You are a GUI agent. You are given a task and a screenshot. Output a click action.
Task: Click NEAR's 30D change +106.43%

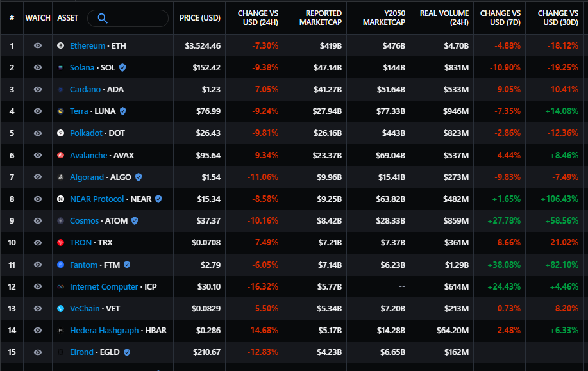pyautogui.click(x=560, y=199)
